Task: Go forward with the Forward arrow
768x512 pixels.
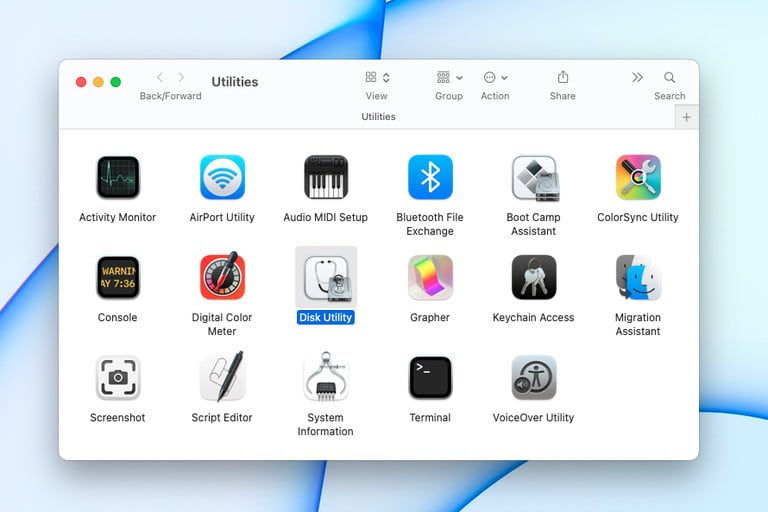Action: pyautogui.click(x=181, y=77)
